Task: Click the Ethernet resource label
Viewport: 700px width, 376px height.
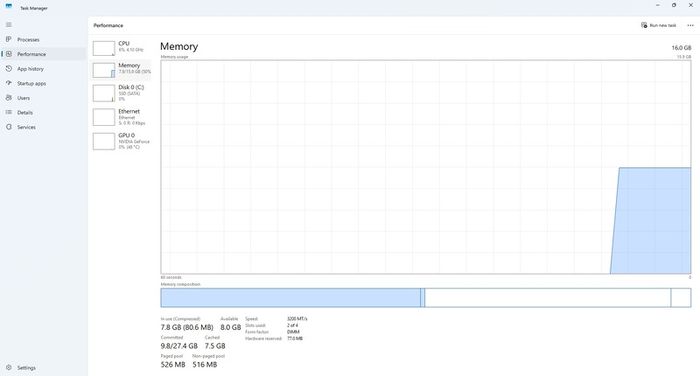Action: [x=129, y=111]
